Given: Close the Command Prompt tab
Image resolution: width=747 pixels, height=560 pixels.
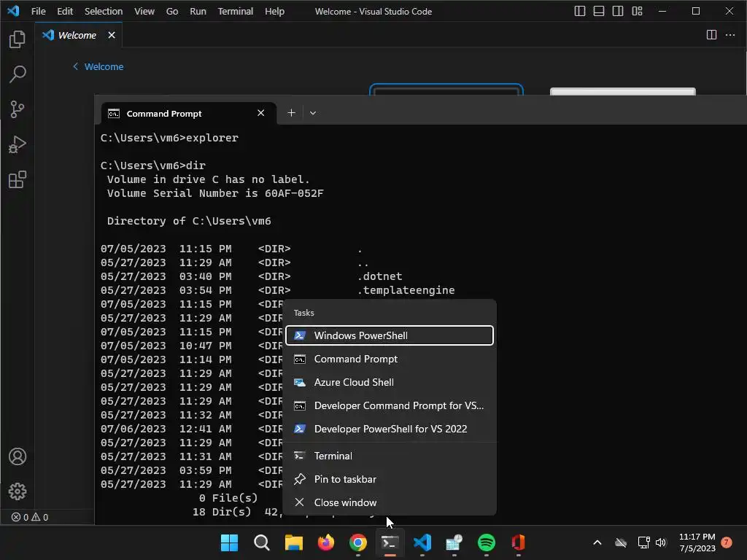Looking at the screenshot, I should tap(260, 113).
